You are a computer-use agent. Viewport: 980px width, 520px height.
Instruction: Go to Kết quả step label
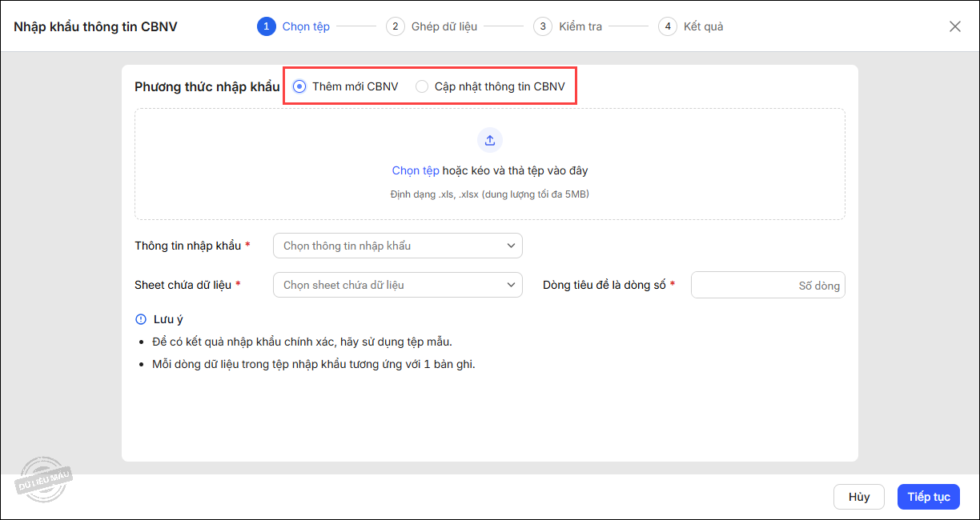[703, 26]
